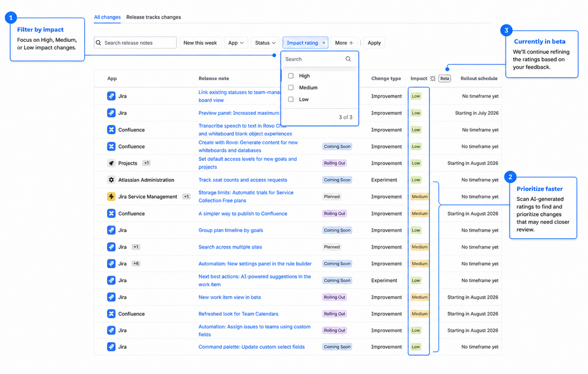Switch to the Release tracks changes tab
Screen dimensions: 588x374
(154, 17)
